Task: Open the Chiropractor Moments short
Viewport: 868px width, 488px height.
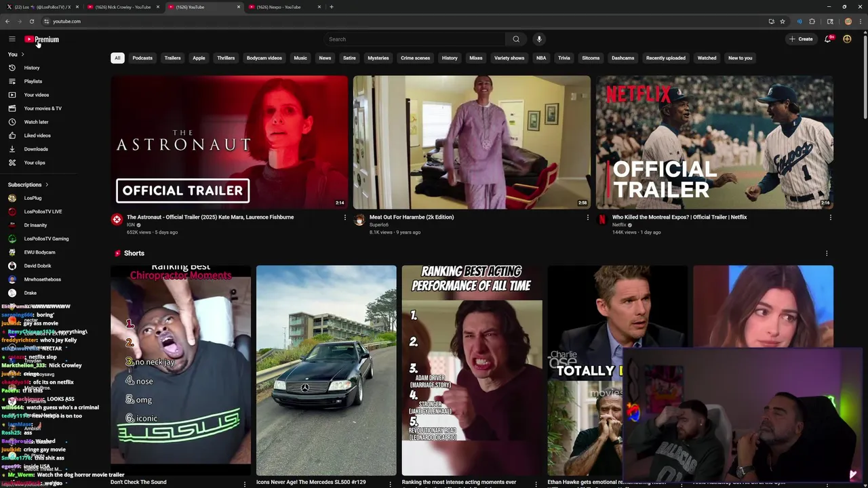Action: tap(181, 370)
